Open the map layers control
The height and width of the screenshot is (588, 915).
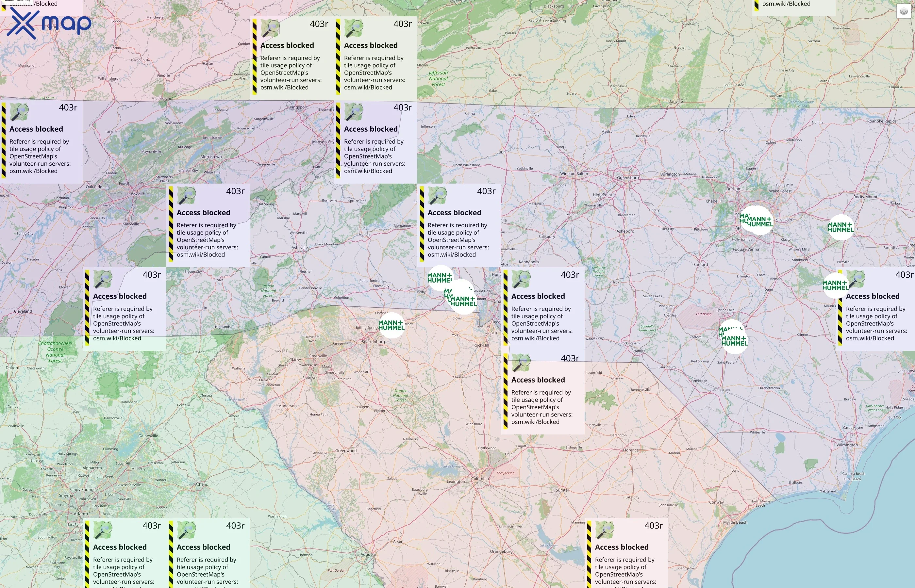click(x=904, y=11)
